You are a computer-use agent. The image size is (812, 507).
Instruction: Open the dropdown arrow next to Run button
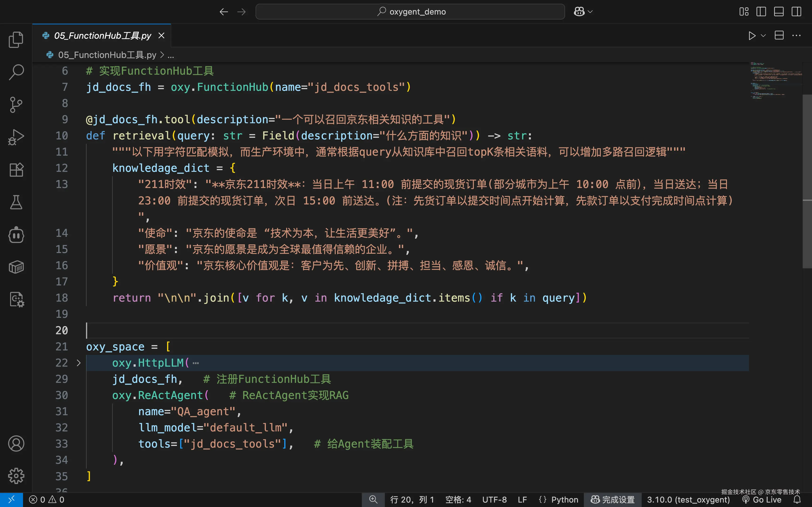pyautogui.click(x=763, y=35)
